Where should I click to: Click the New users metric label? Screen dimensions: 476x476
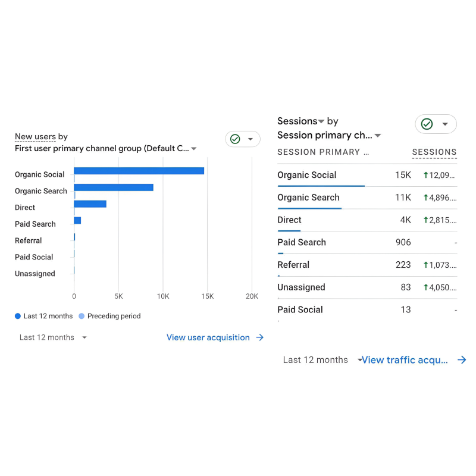tap(36, 137)
